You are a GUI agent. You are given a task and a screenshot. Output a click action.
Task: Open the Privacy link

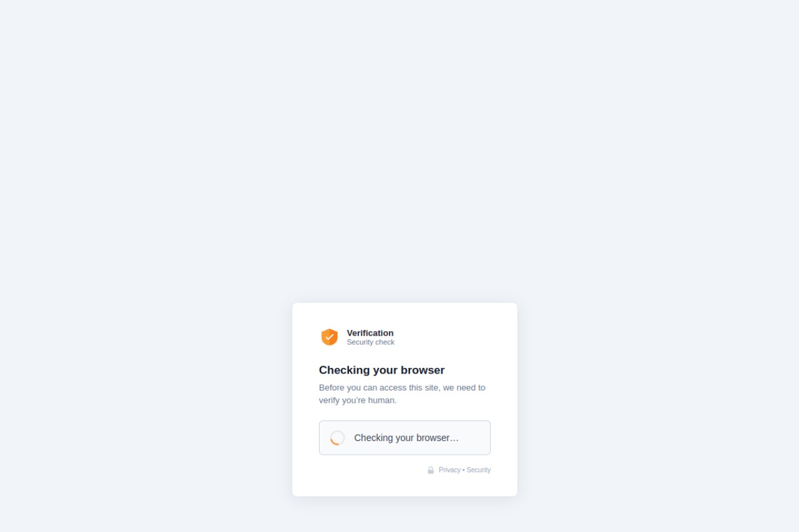[x=449, y=470]
